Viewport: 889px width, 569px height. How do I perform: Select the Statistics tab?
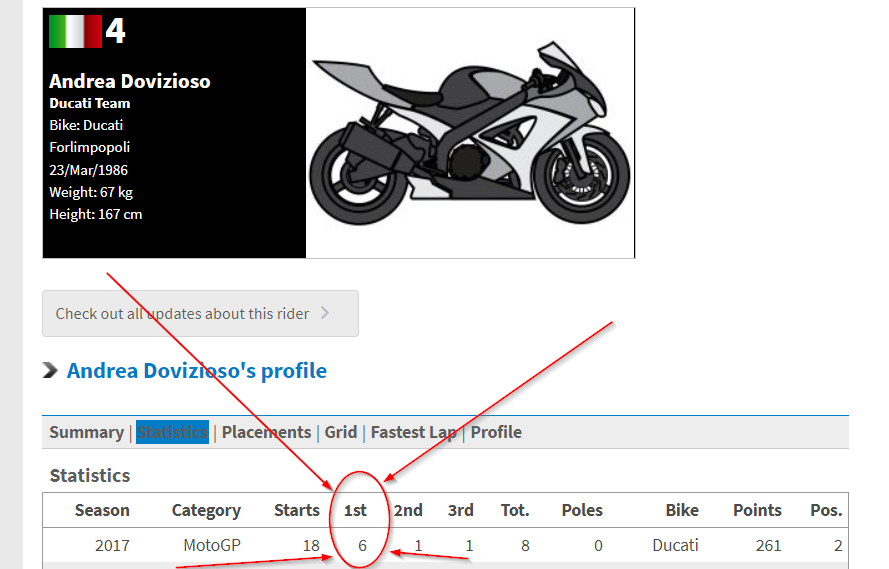172,432
